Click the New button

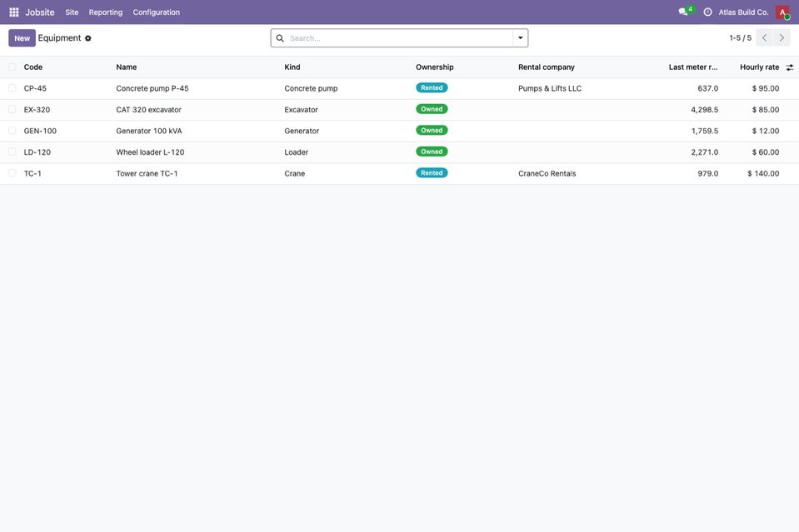click(x=22, y=38)
